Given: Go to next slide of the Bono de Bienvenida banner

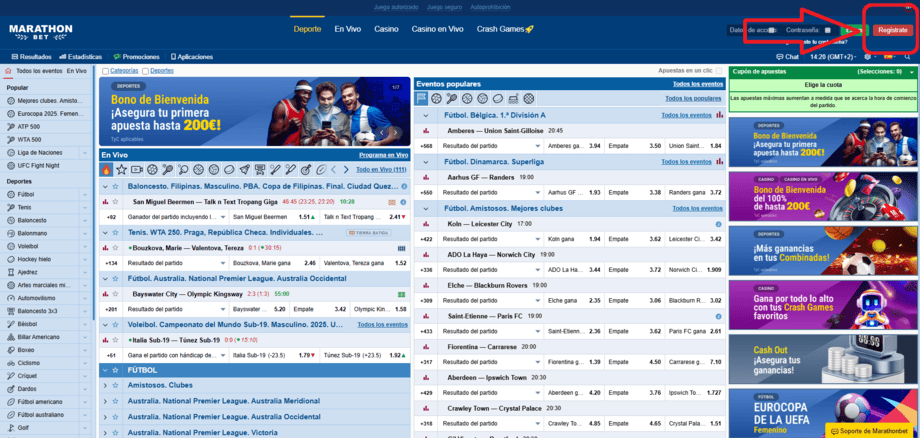Looking at the screenshot, I should coord(396,133).
